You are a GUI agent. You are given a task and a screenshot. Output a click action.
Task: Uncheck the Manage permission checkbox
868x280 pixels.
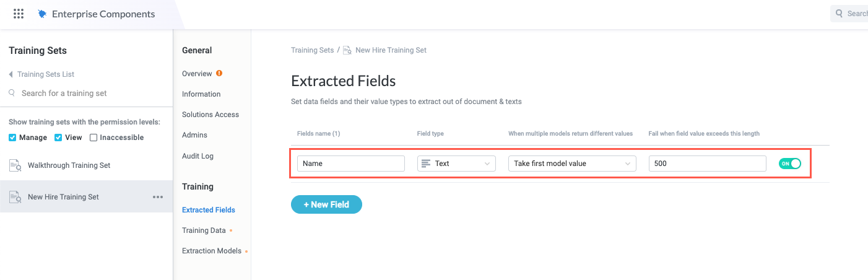(12, 138)
